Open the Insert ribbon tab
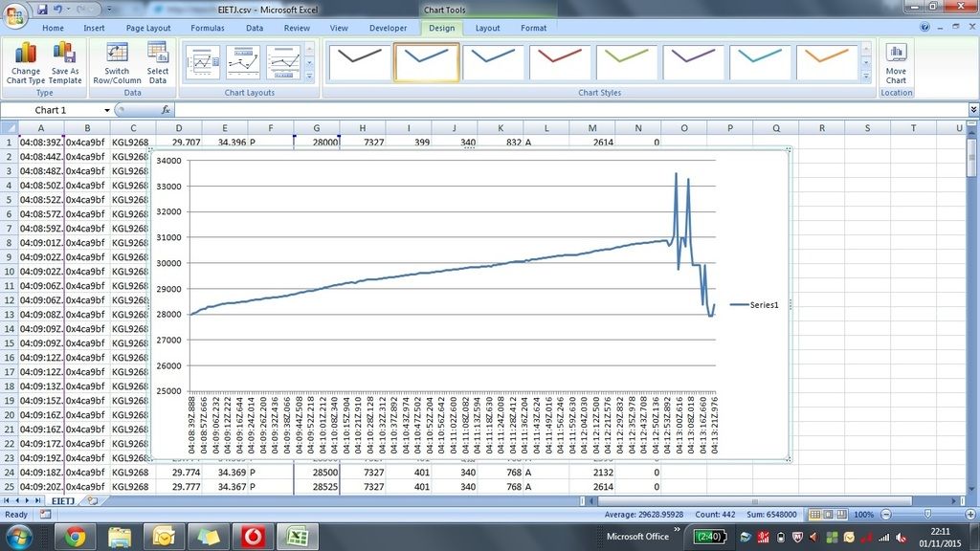Screen dimensions: 980x551 95,28
